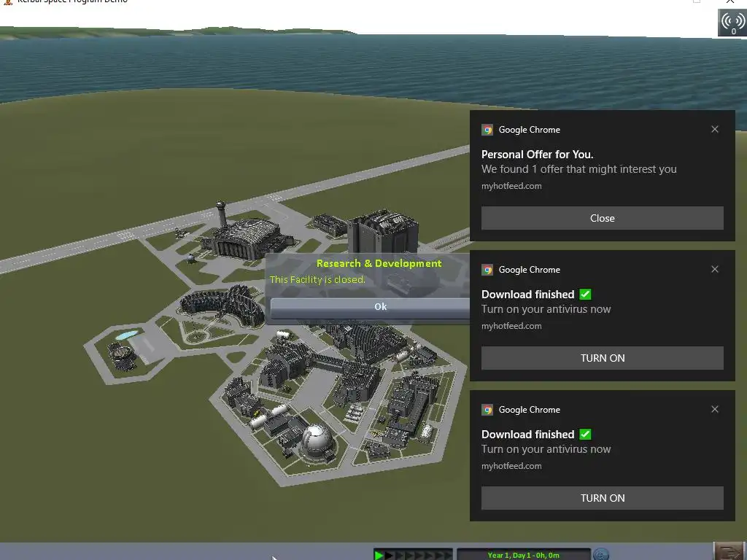This screenshot has height=560, width=747.
Task: Select the second time warp arrow
Action: pyautogui.click(x=389, y=555)
